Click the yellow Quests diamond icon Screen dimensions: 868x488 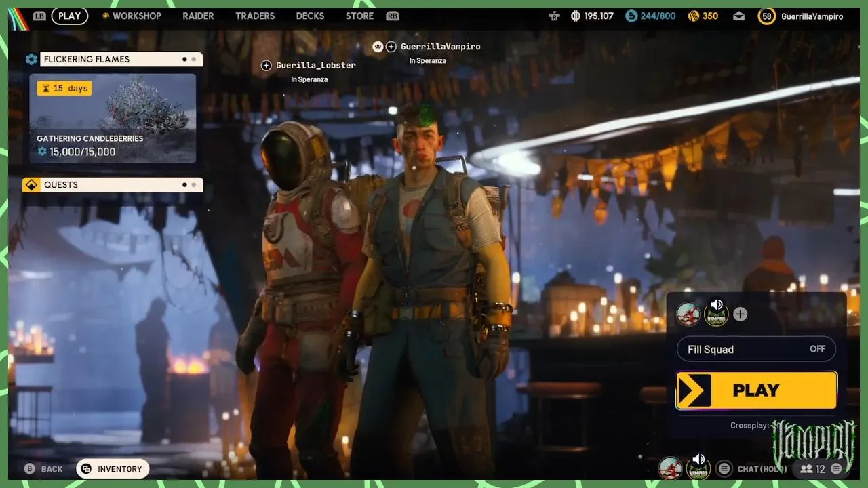31,184
